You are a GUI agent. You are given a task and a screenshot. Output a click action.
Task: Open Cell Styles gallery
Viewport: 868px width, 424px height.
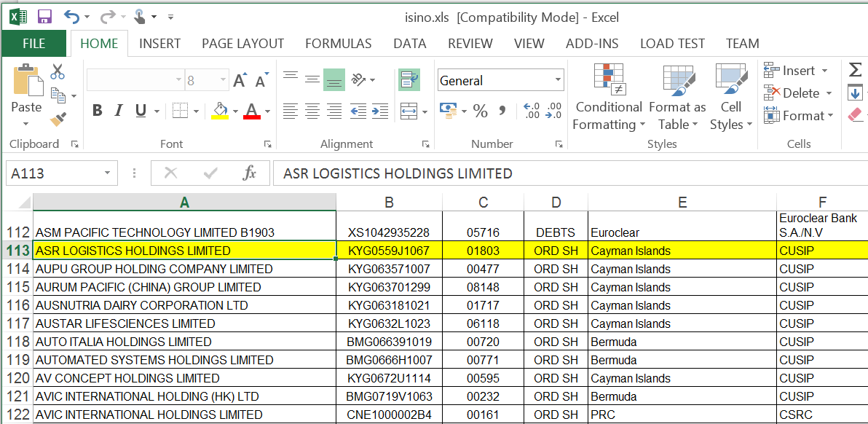pyautogui.click(x=731, y=98)
